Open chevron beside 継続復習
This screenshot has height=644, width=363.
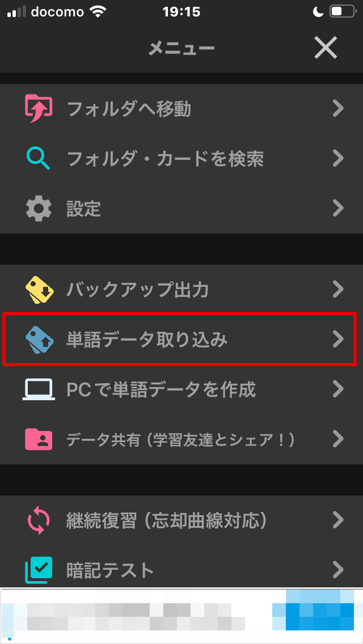coord(338,520)
